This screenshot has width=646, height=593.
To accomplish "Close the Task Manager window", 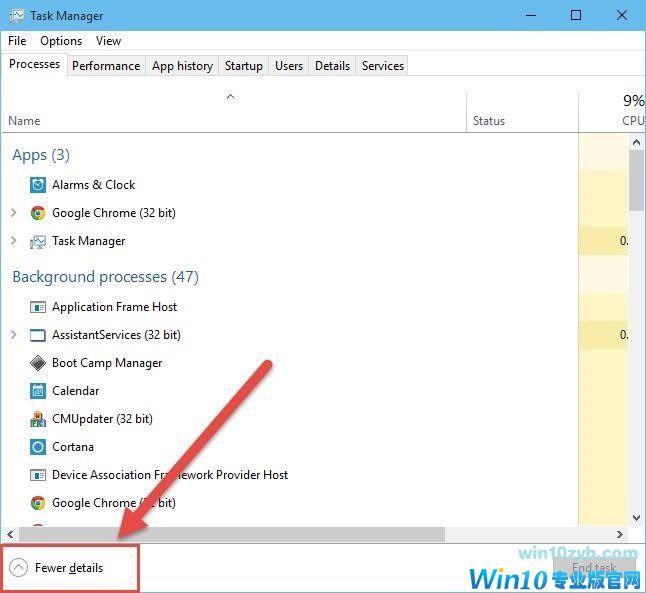I will coord(622,16).
